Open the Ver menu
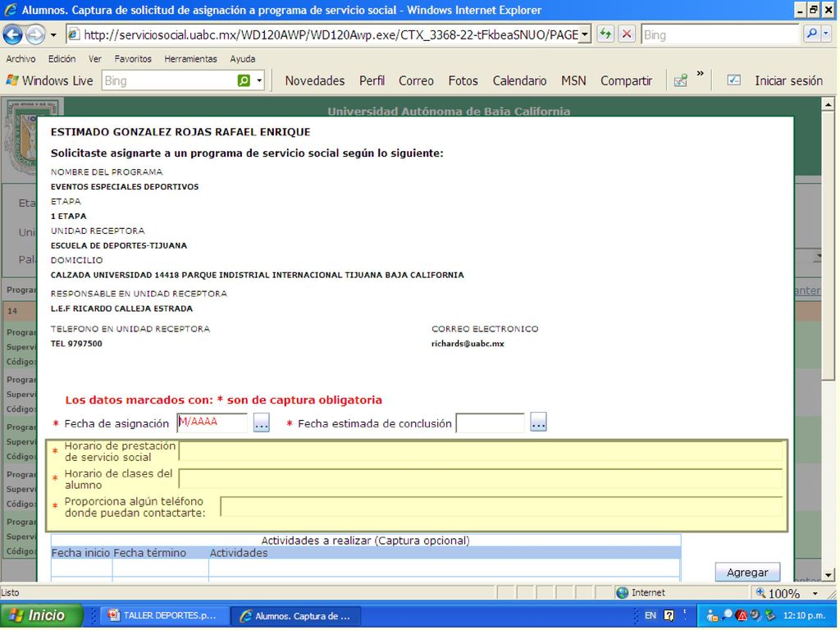The width and height of the screenshot is (840, 630). point(95,59)
